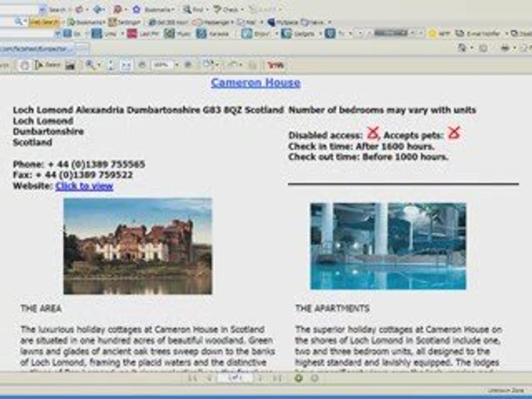Image resolution: width=532 pixels, height=399 pixels.
Task: Click the zoom percentage field
Action: [162, 64]
